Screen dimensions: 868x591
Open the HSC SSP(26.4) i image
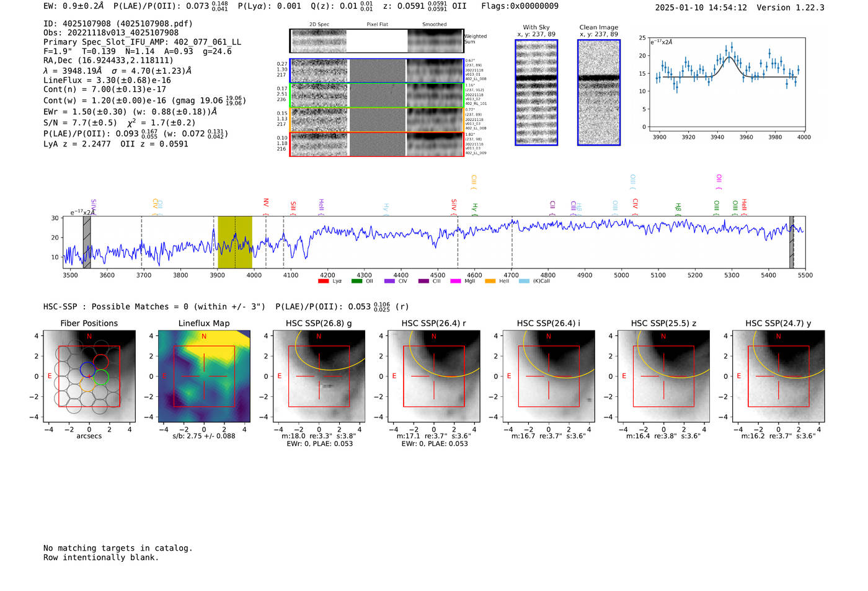tap(549, 375)
